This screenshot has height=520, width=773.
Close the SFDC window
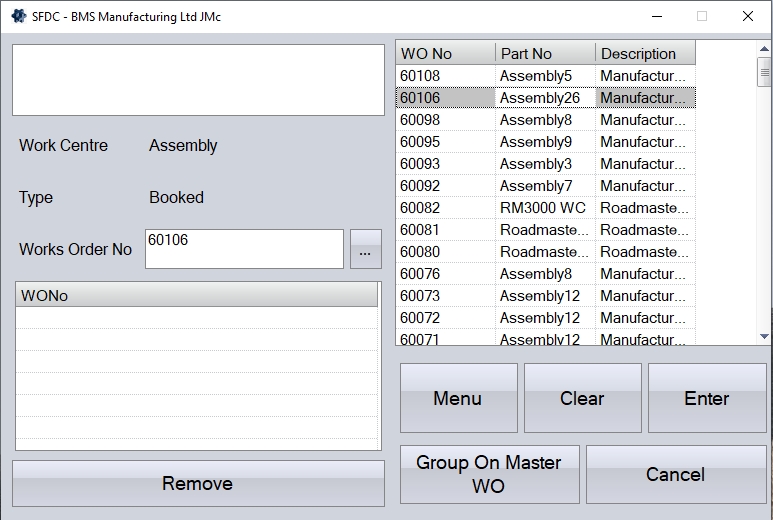point(747,16)
